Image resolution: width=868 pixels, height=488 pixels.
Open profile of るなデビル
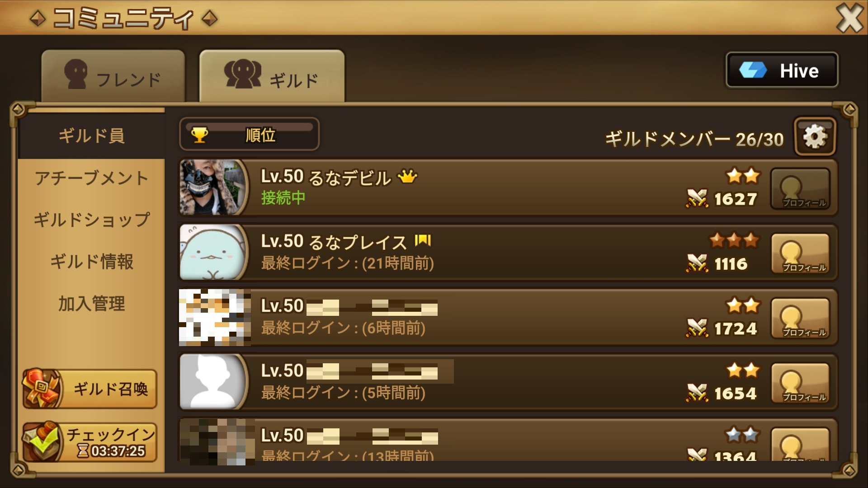pyautogui.click(x=800, y=188)
